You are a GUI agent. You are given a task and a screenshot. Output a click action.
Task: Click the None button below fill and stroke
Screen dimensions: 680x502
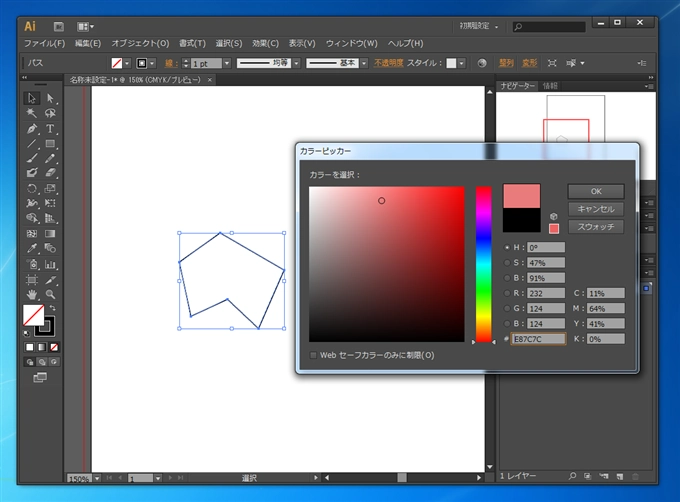(54, 347)
